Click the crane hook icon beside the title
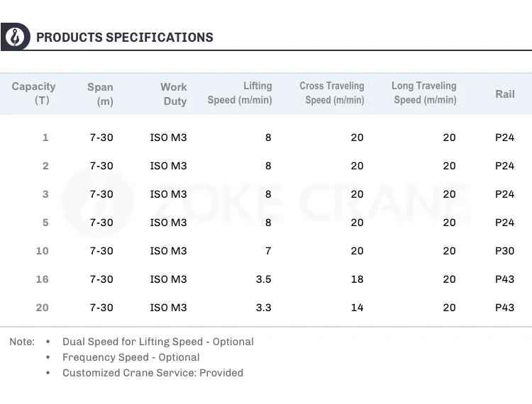Screen dimensions: 532x404 point(15,37)
